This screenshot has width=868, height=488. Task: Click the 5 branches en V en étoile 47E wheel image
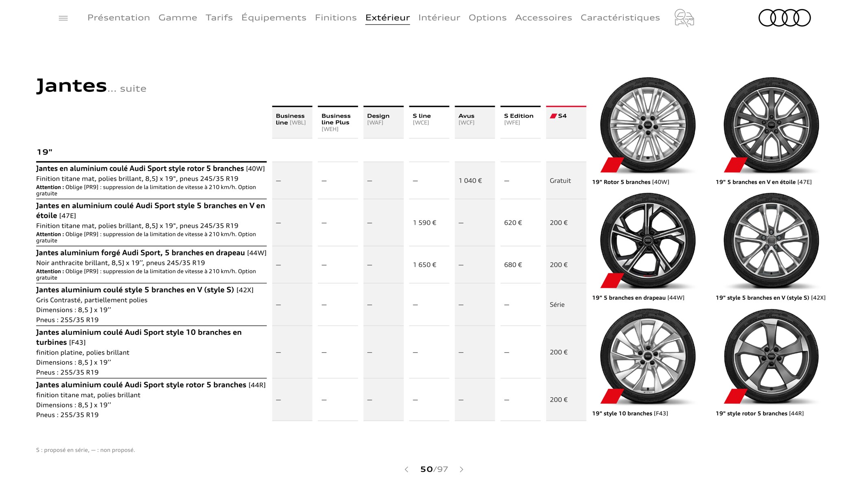771,125
